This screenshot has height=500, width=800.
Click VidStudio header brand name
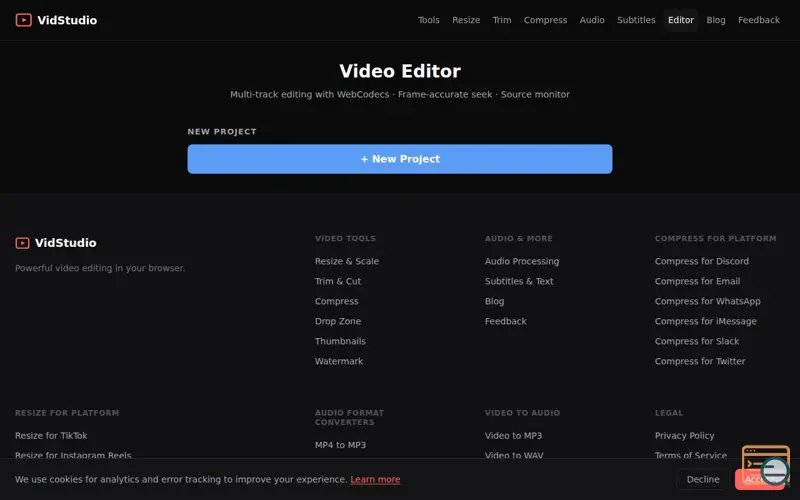click(67, 20)
